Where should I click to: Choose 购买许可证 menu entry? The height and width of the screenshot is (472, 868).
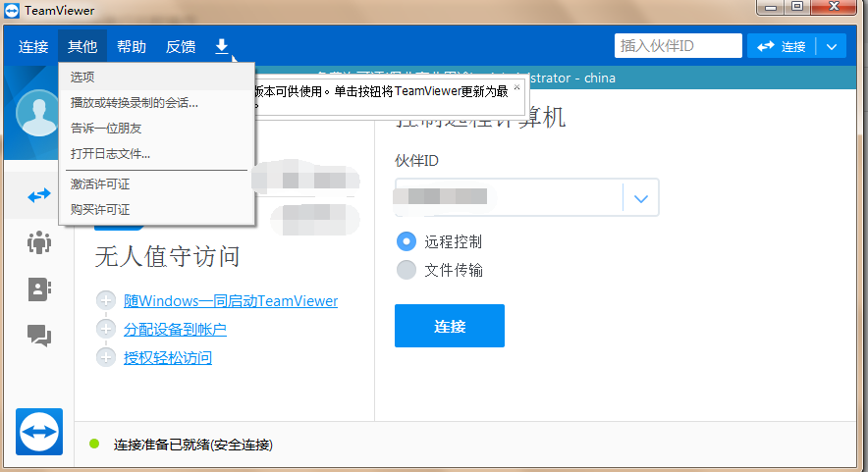(x=156, y=210)
